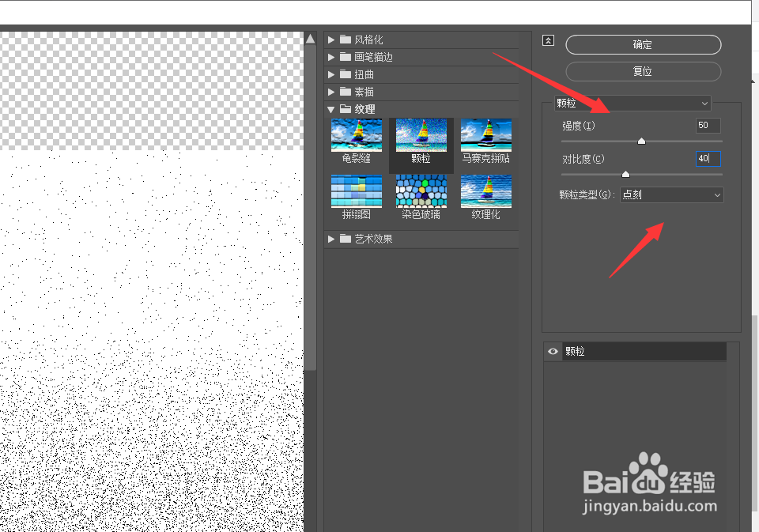Hide the 颗粒 effect layer eye
The height and width of the screenshot is (532, 759).
pos(553,352)
